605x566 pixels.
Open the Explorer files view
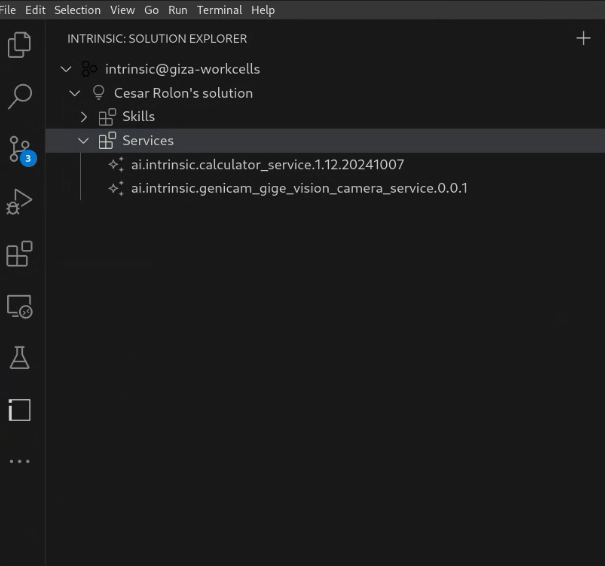coord(19,45)
